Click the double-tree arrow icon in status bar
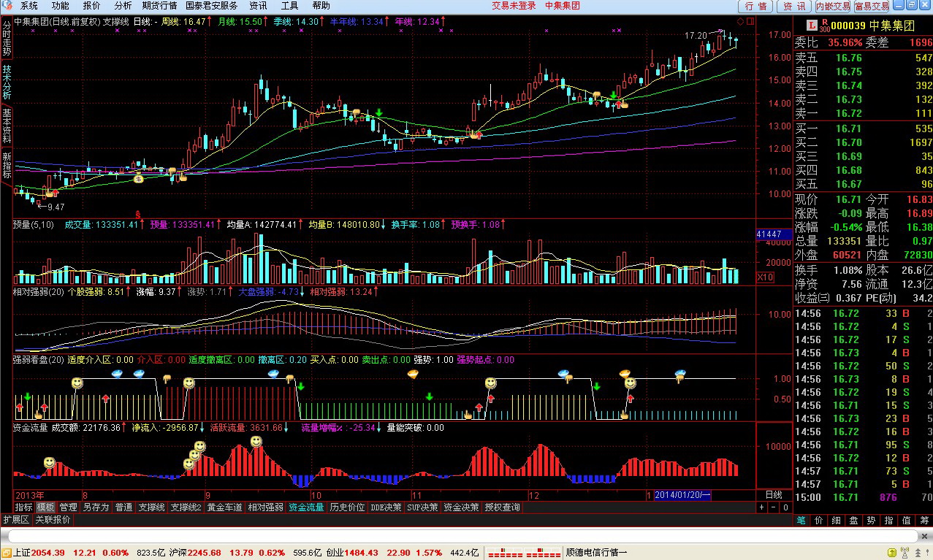 tap(918, 553)
